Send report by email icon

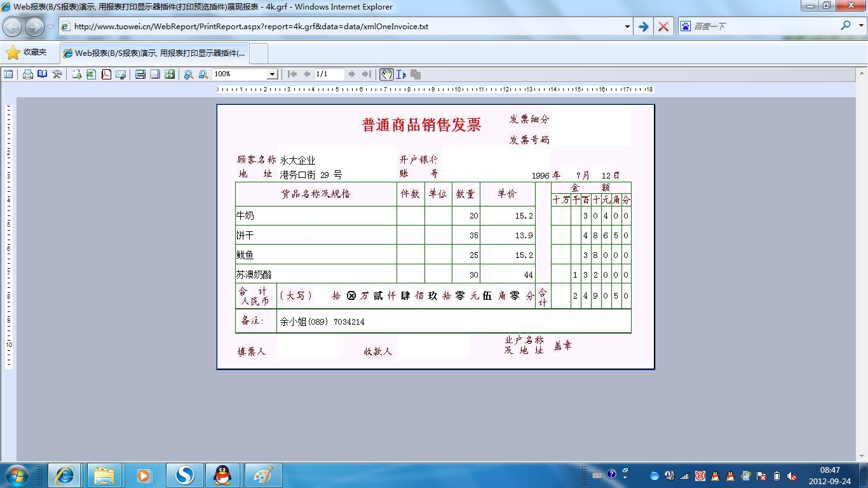(x=121, y=74)
